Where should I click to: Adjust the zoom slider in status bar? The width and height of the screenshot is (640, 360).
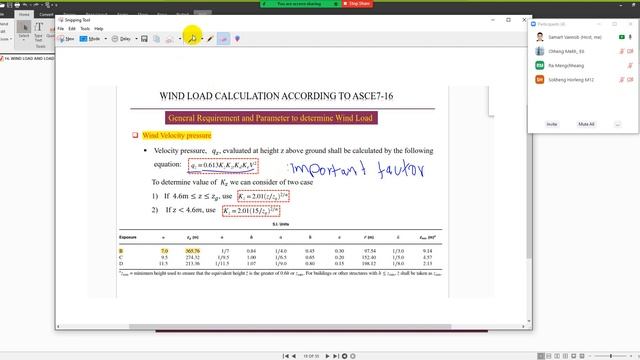611,356
